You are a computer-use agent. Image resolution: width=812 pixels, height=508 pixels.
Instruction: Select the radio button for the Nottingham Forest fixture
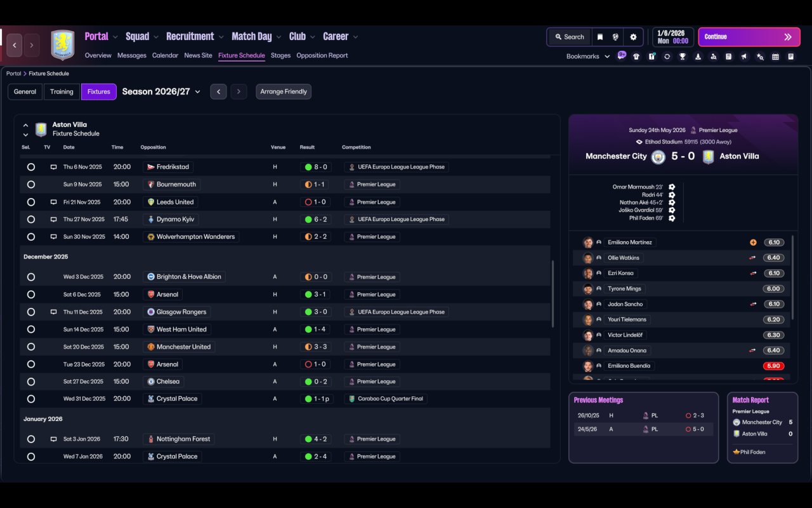[x=31, y=439]
